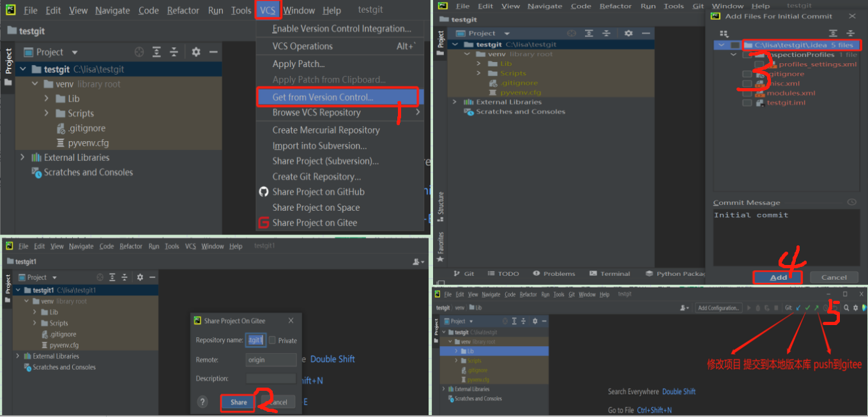This screenshot has width=868, height=417.
Task: Collapse .idea folder chevron in Add Files dialog
Action: tap(722, 45)
